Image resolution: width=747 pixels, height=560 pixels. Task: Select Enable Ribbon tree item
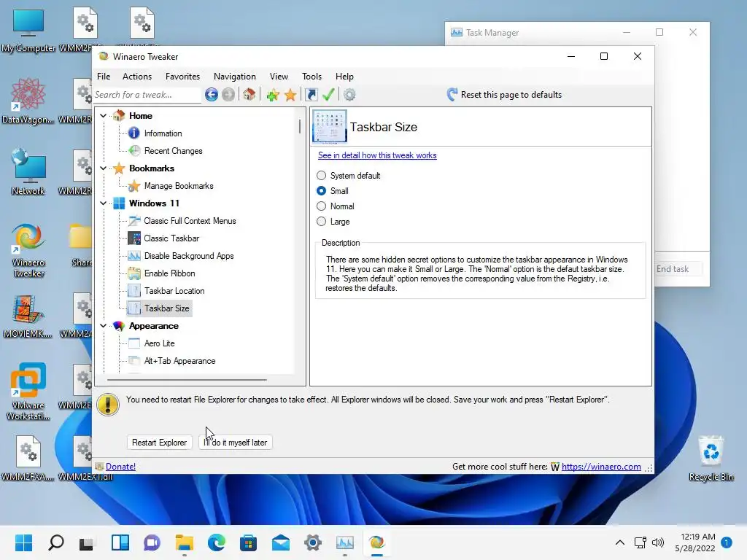point(169,273)
